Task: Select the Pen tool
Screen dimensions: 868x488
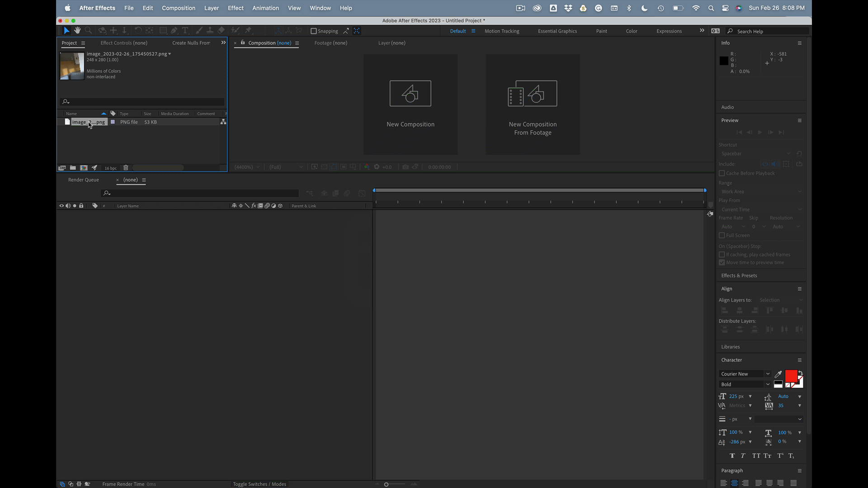Action: pos(174,30)
